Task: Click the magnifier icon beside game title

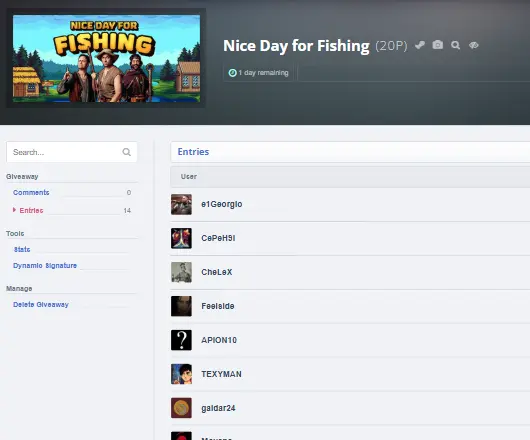Action: [456, 45]
